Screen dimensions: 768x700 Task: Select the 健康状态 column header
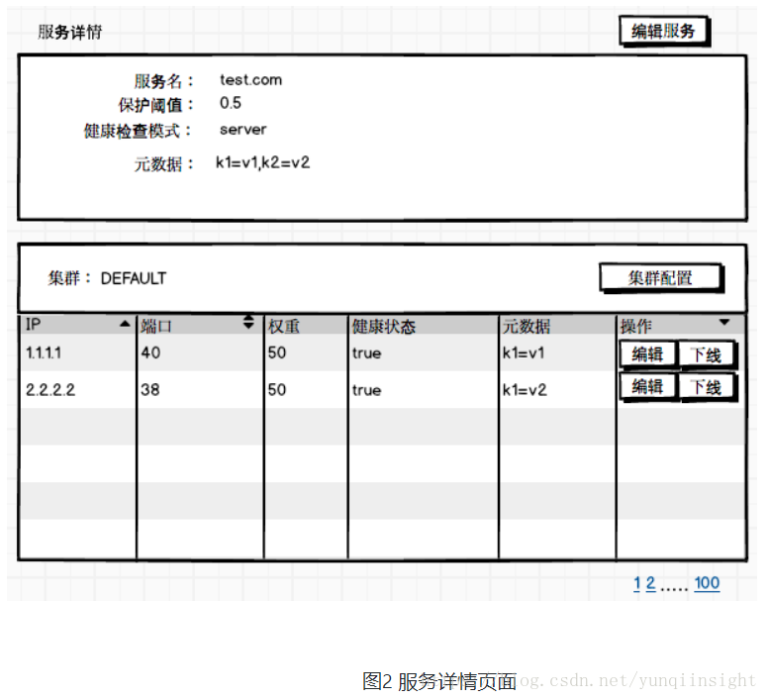tap(384, 327)
